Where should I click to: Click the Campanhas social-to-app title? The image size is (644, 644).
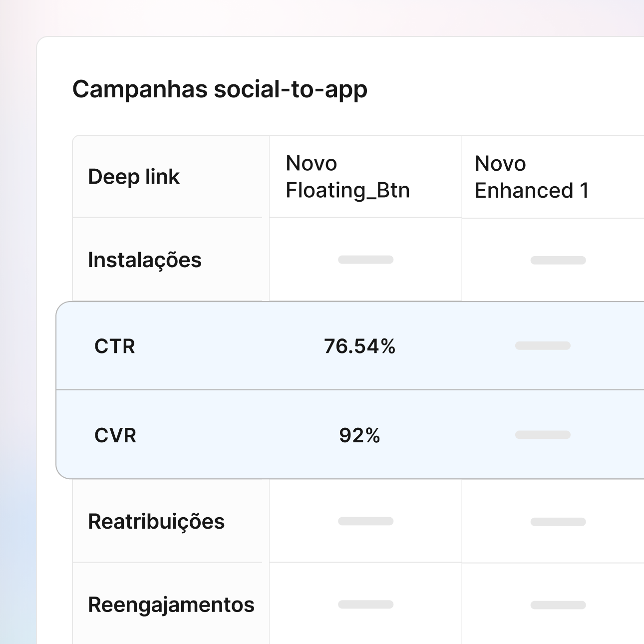click(x=220, y=90)
